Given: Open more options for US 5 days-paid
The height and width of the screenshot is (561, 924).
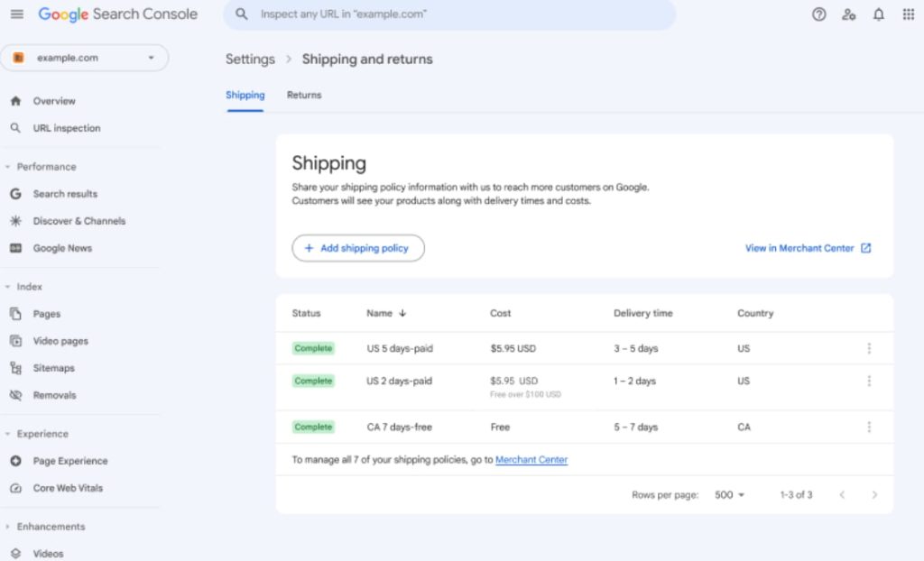Looking at the screenshot, I should [x=869, y=348].
